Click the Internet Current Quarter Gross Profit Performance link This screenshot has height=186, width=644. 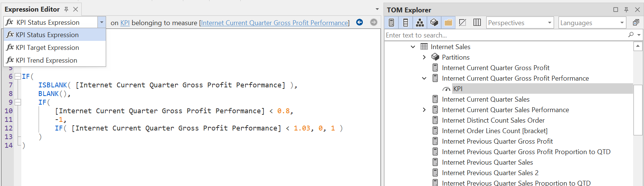tap(274, 23)
